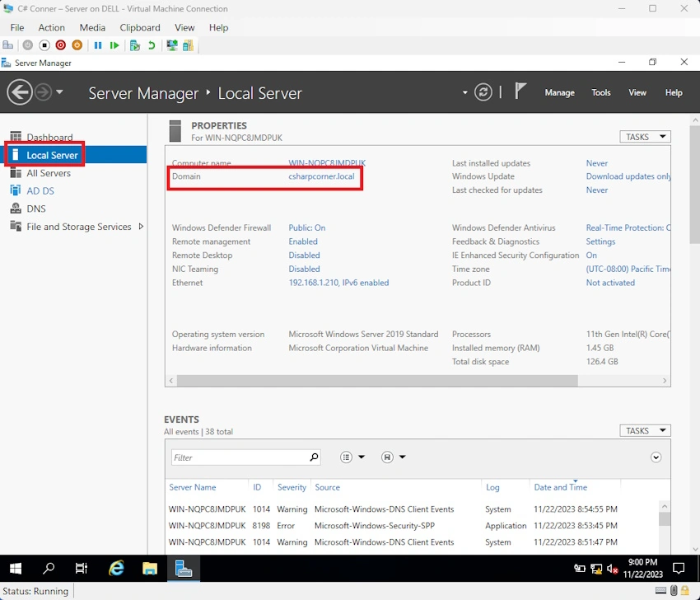Click the Turn Off VM icon
This screenshot has height=600, width=700.
pos(44,45)
